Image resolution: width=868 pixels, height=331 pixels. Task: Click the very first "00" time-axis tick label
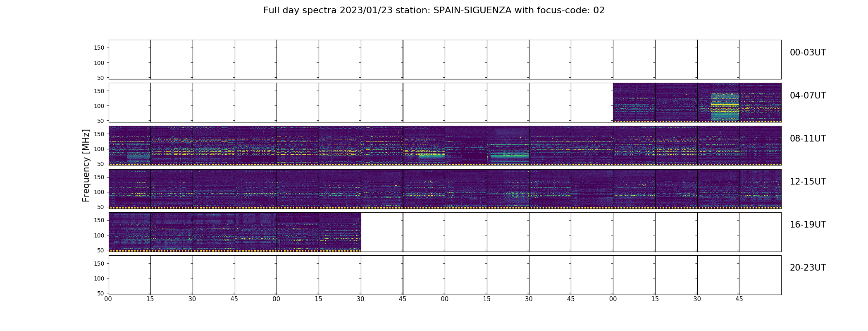coord(108,299)
